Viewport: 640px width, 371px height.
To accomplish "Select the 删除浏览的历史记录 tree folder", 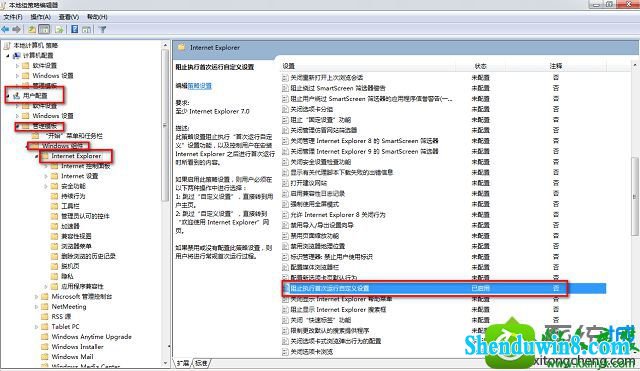I will pyautogui.click(x=88, y=256).
